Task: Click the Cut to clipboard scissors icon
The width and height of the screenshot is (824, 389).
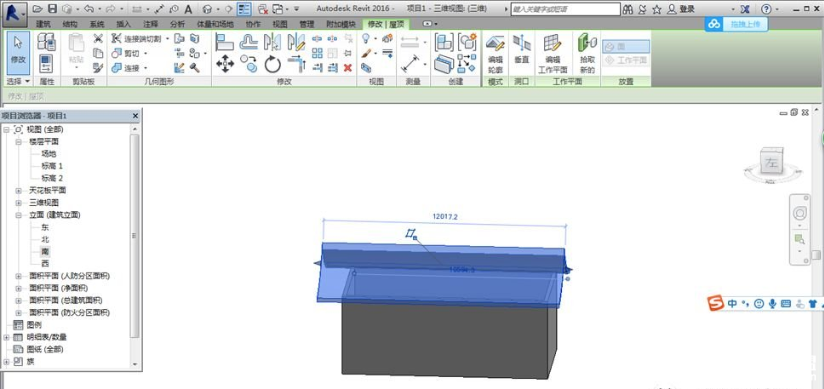Action: pyautogui.click(x=98, y=38)
